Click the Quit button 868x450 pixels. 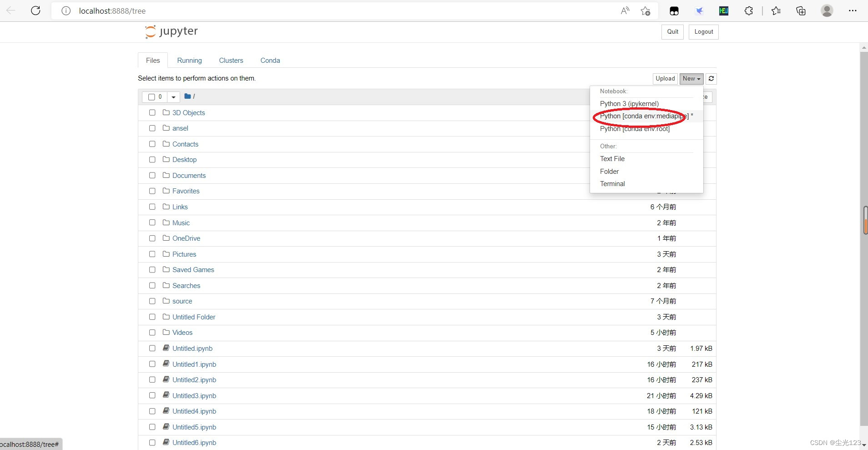tap(672, 32)
